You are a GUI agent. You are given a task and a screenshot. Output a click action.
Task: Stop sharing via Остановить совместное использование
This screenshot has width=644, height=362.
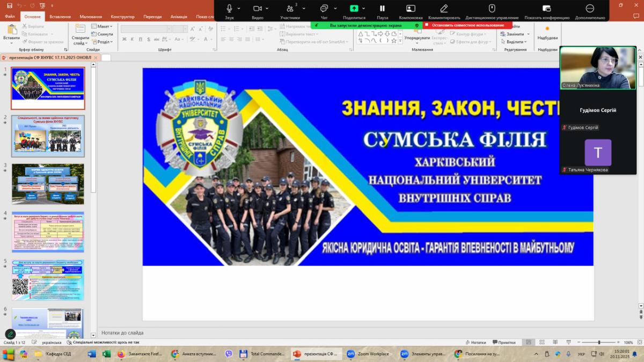[x=467, y=25]
